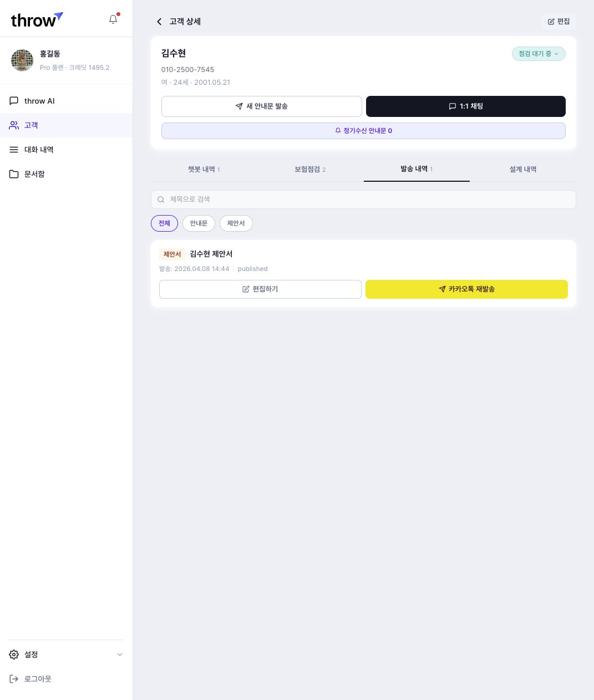Select the 제안서 filter chip
594x700 pixels.
tap(236, 223)
